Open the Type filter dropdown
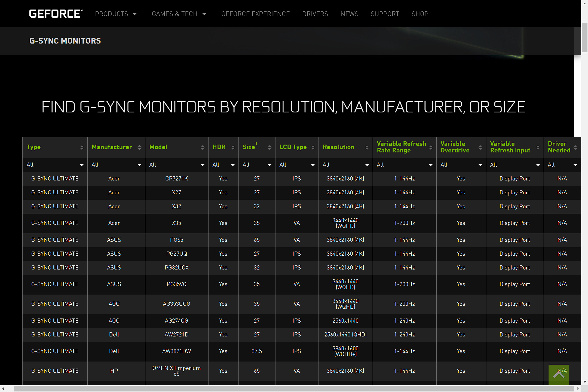Image resolution: width=588 pixels, height=392 pixels. coord(55,165)
